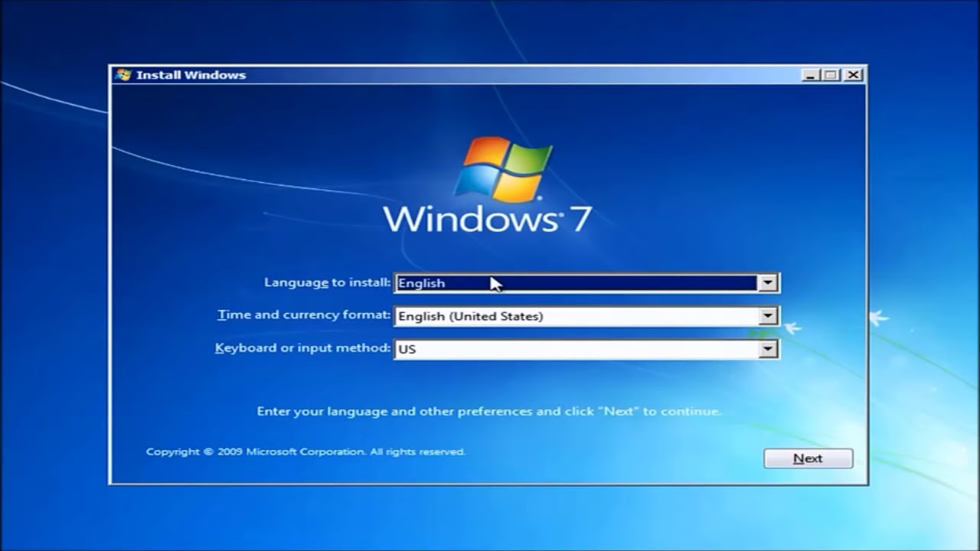Click the Microsoft Corporation copyright notice
The image size is (980, 551).
point(305,452)
